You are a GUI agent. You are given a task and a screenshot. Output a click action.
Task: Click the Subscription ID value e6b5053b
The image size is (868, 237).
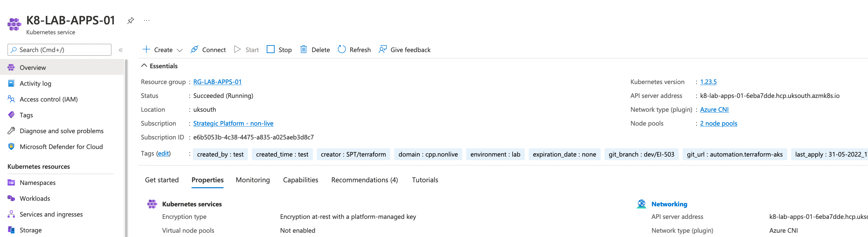[254, 137]
